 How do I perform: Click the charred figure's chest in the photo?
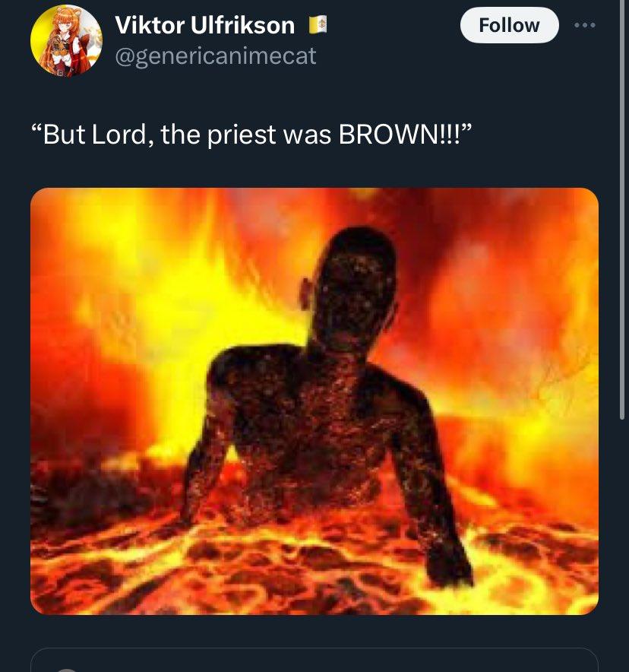pos(319,410)
